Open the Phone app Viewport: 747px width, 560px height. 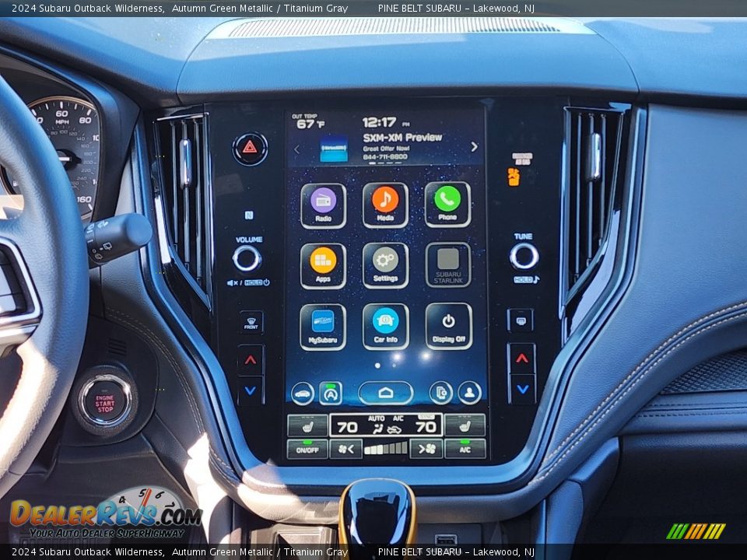(447, 205)
